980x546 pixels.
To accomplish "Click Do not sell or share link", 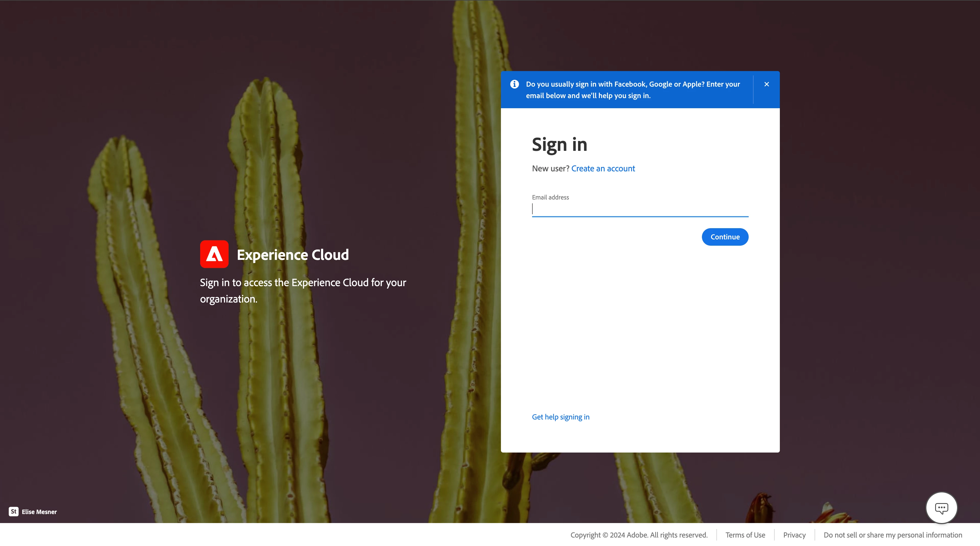I will pyautogui.click(x=892, y=535).
